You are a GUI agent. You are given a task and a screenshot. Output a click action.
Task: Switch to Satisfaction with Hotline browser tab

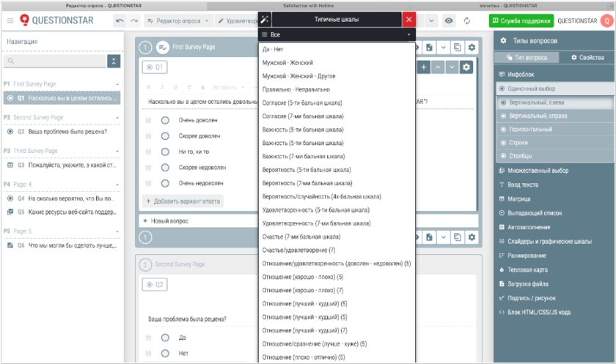tap(309, 5)
